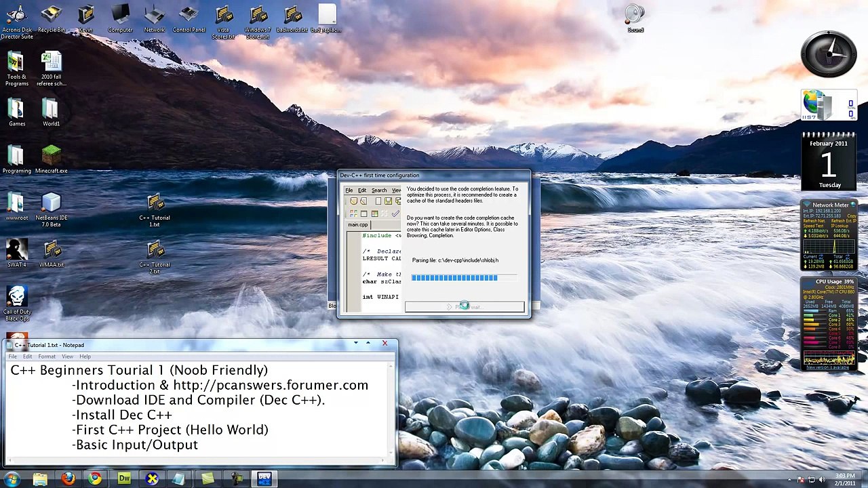Open Help menu in Notepad
Screen dimensions: 868x488
(x=85, y=357)
